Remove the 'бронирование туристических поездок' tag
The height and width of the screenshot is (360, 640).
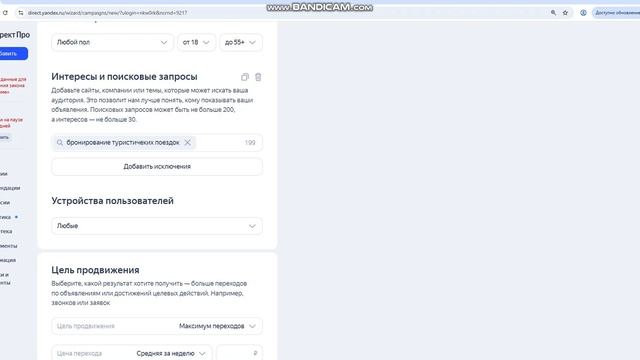tap(187, 142)
